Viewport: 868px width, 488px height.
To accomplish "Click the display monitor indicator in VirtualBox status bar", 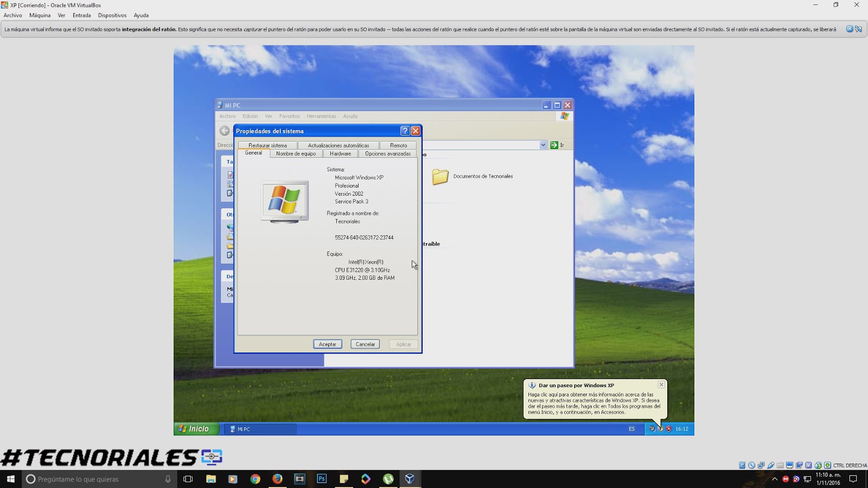I will (789, 465).
